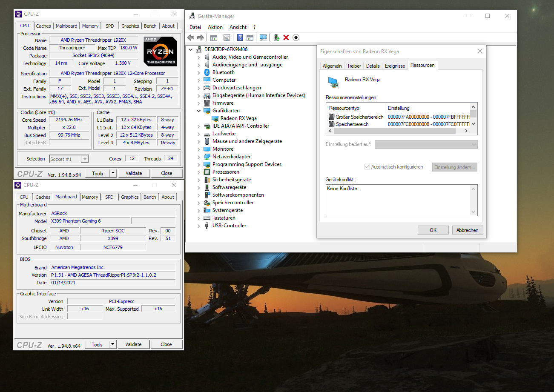Click the Sicherheitsgeräte category icon

(x=207, y=180)
